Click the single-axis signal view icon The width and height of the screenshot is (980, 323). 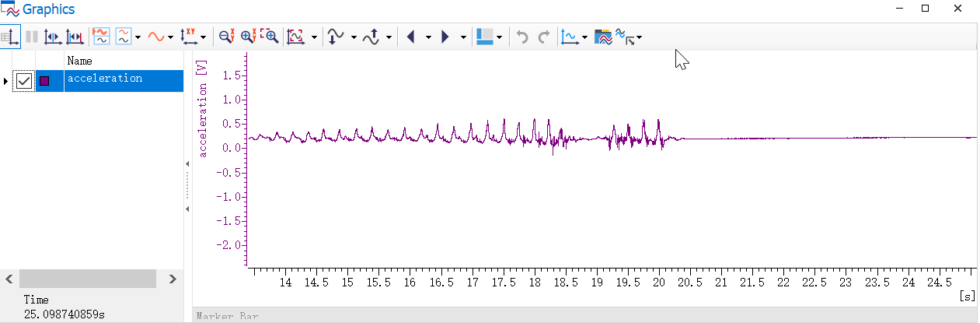pyautogui.click(x=124, y=37)
